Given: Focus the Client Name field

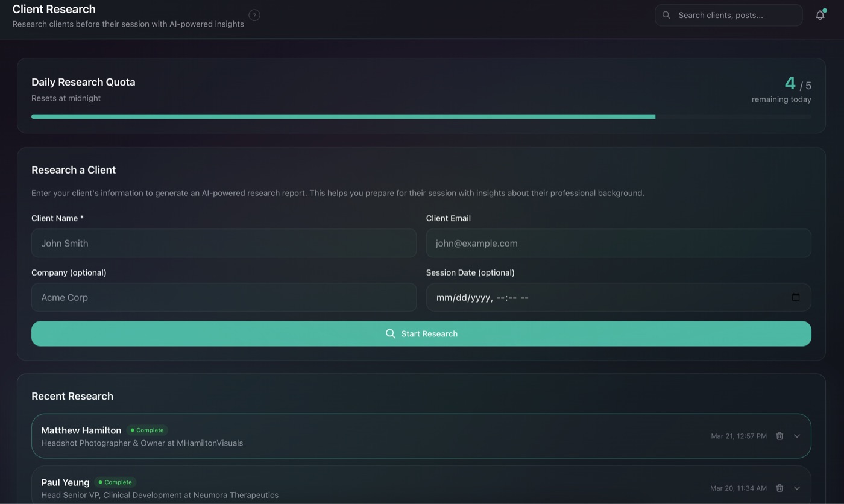Looking at the screenshot, I should point(224,243).
